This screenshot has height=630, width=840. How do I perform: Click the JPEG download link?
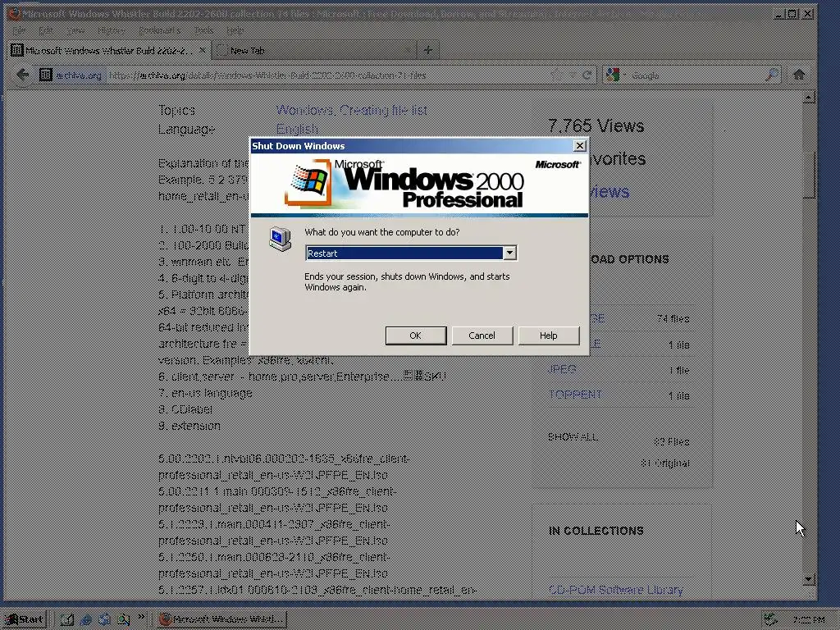[x=563, y=369]
